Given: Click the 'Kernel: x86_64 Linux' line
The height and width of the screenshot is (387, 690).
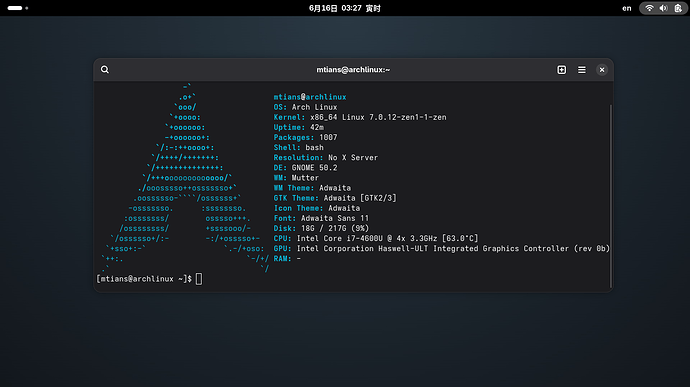Looking at the screenshot, I should 360,117.
